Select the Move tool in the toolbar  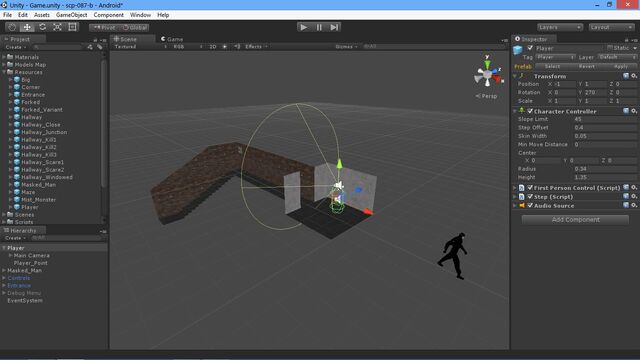tap(27, 27)
